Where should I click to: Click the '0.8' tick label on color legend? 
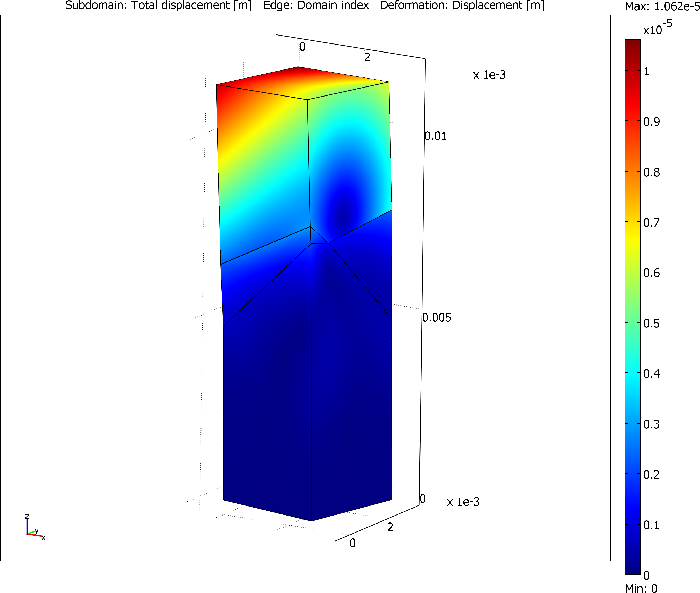pos(651,172)
